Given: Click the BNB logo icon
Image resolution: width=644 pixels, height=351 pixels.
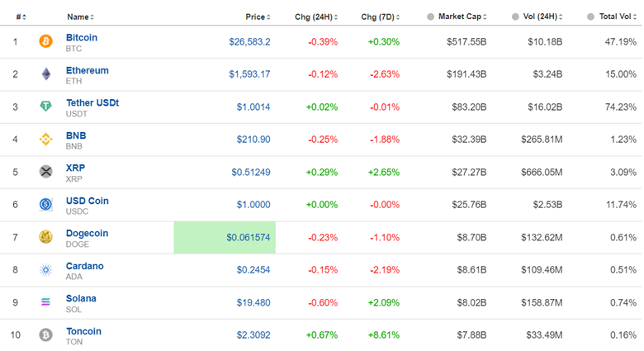Looking at the screenshot, I should point(45,140).
